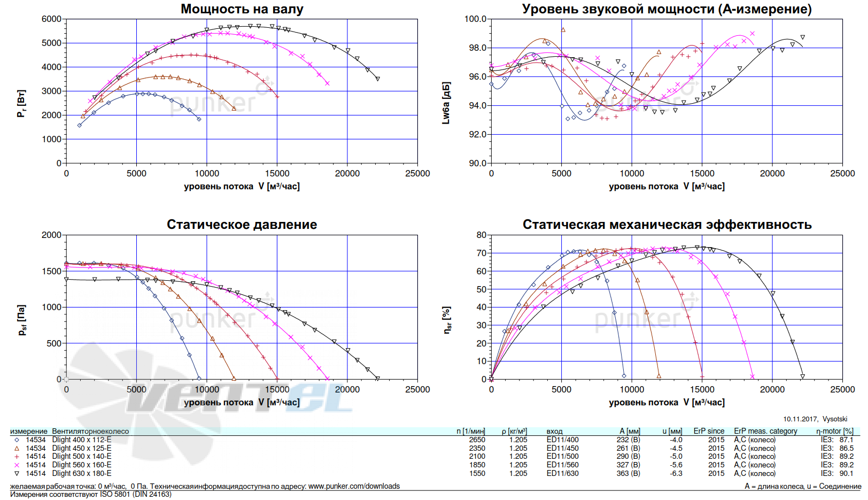Viewport: 868px width, 500px height.
Task: Click the motor efficiency 'IE3: 90.1'
Action: point(838,474)
